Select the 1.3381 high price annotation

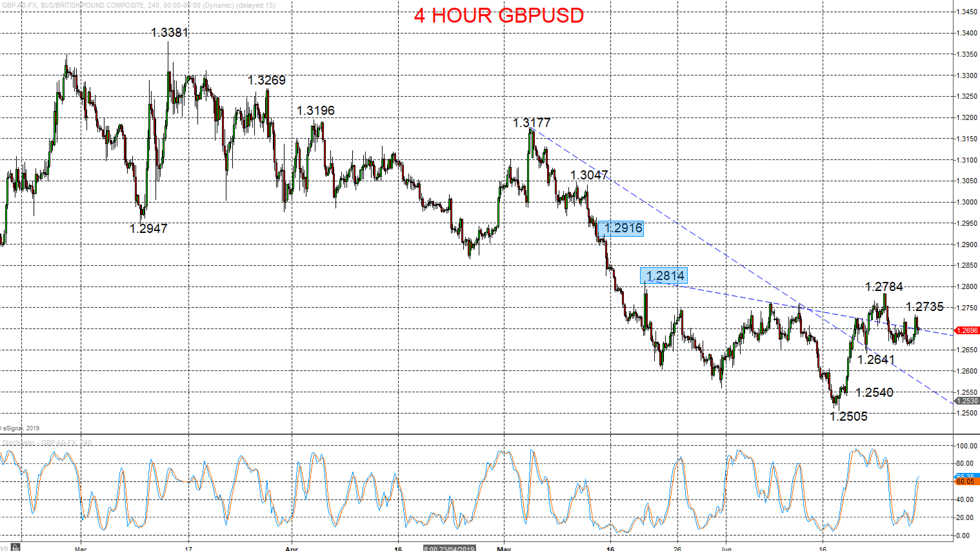coord(170,32)
